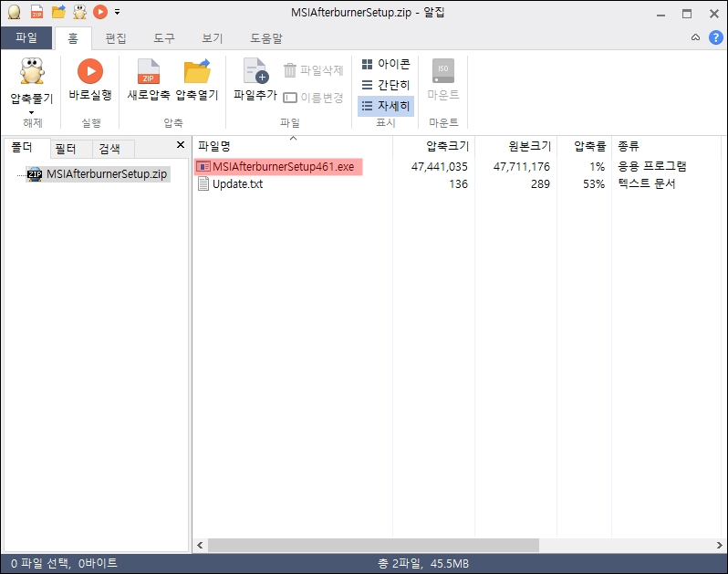The image size is (728, 574).
Task: Collapse the ribbon with the up chevron
Action: point(695,37)
